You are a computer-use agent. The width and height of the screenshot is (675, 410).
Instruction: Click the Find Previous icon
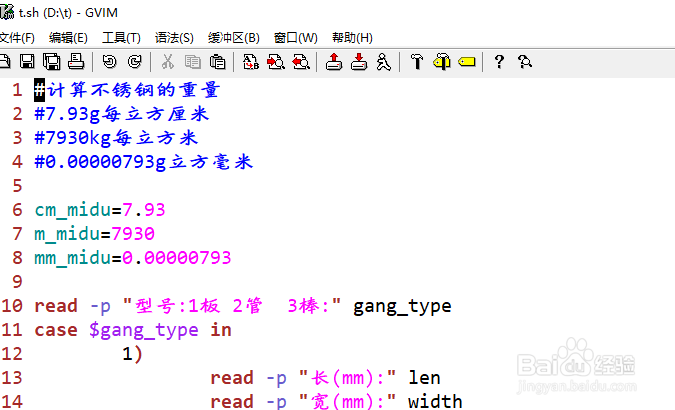click(301, 62)
